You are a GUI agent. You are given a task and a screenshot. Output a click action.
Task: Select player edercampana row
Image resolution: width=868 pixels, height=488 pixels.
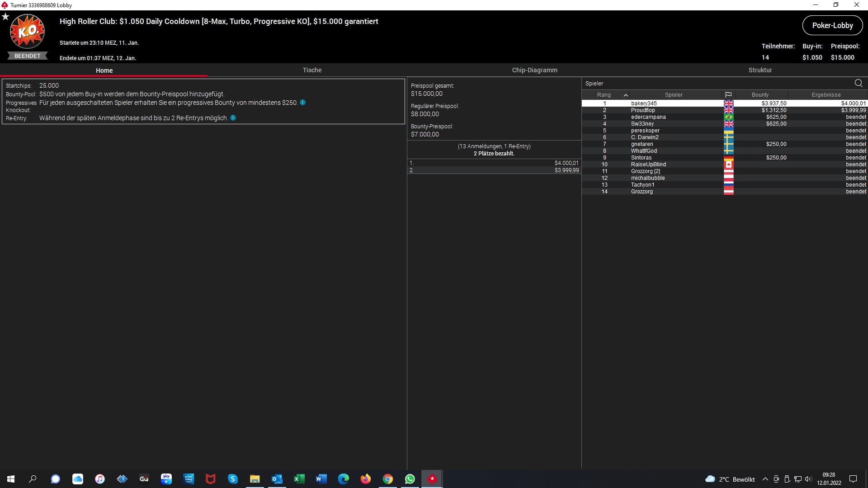click(648, 117)
